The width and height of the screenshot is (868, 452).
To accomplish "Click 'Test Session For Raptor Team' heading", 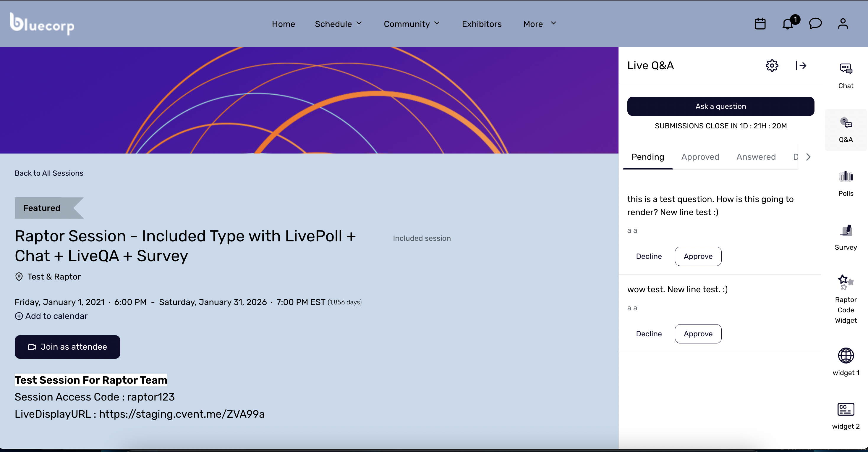I will pos(91,380).
